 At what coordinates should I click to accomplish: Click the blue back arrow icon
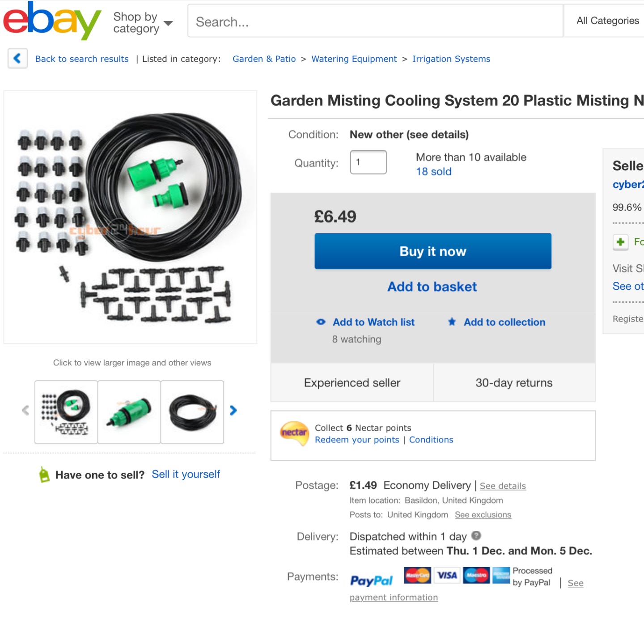click(17, 58)
